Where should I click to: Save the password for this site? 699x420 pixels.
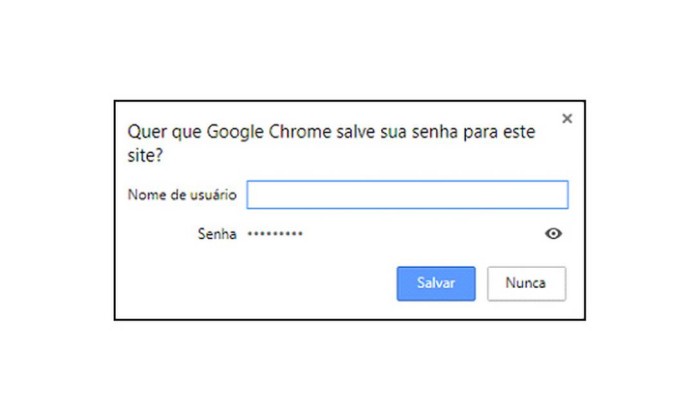(x=436, y=283)
